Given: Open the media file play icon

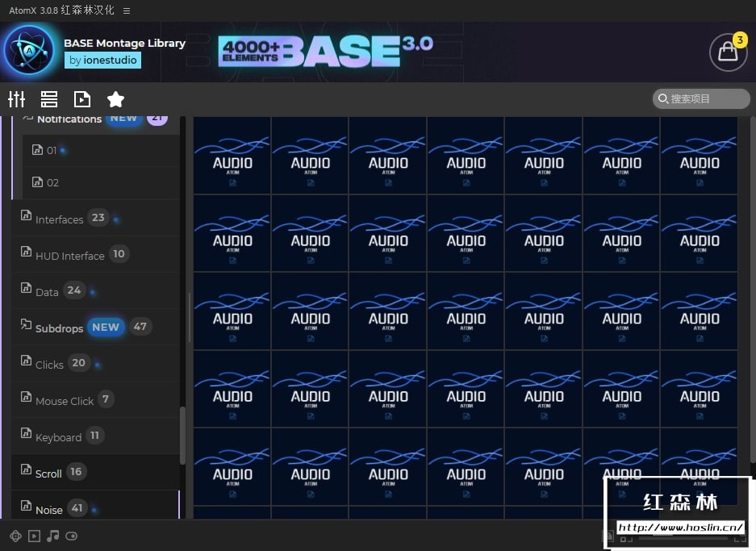Looking at the screenshot, I should 82,99.
